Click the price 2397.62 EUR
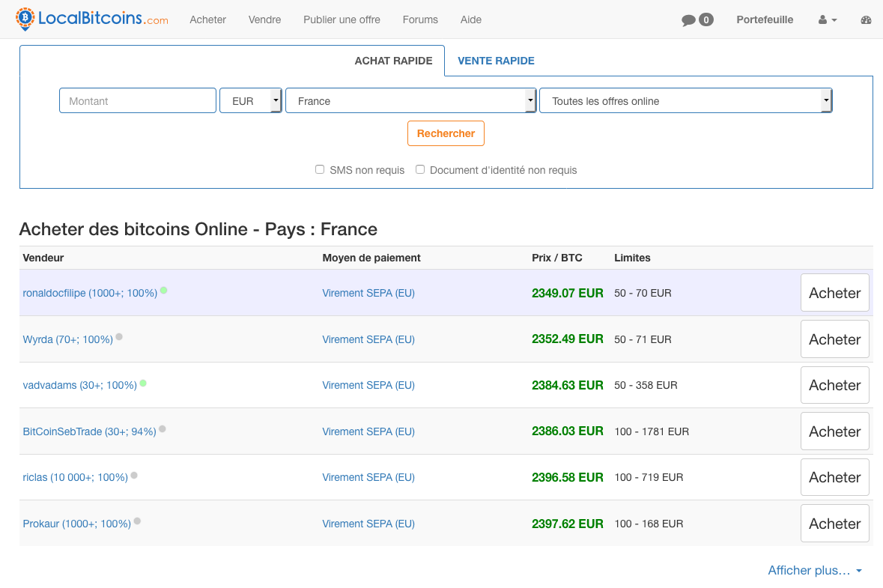 tap(568, 524)
